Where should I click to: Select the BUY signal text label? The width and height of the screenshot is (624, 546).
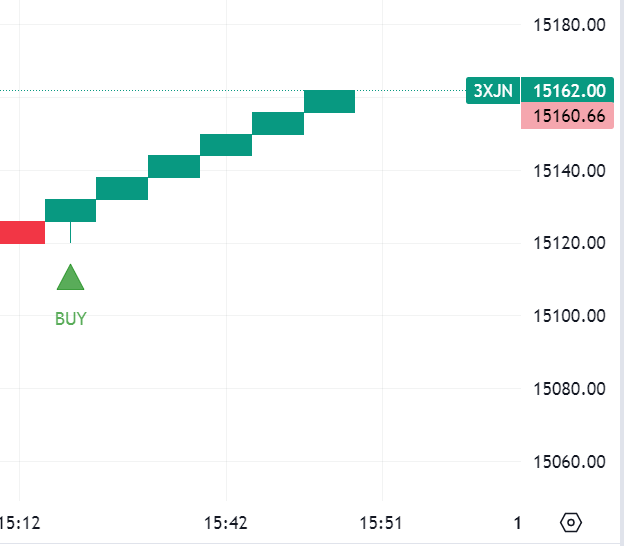(70, 319)
